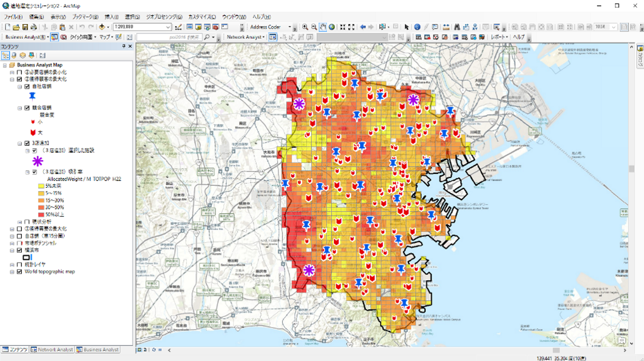Select the Pan hand tool
This screenshot has width=644, height=361.
(323, 27)
